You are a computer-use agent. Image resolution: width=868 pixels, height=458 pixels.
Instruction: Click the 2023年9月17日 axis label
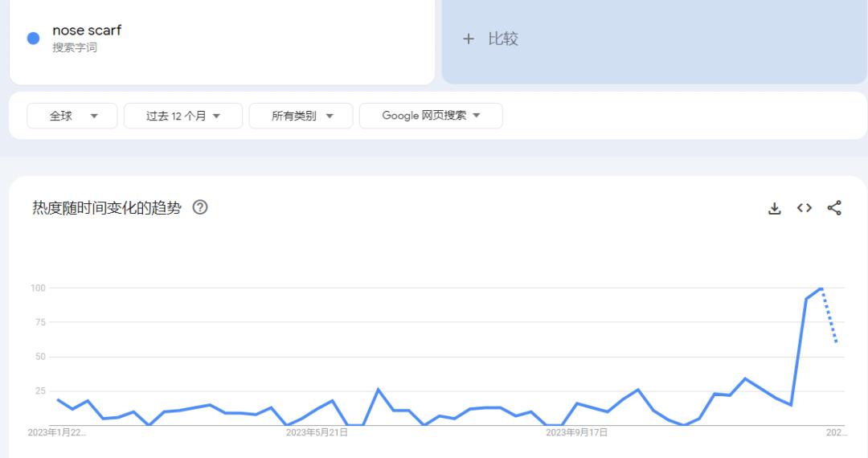point(576,432)
